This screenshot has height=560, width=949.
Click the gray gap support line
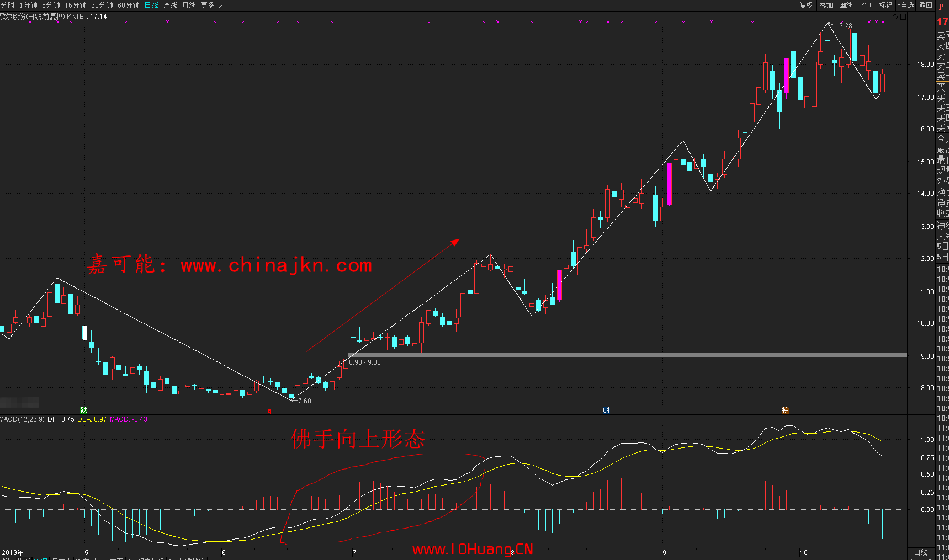click(627, 355)
